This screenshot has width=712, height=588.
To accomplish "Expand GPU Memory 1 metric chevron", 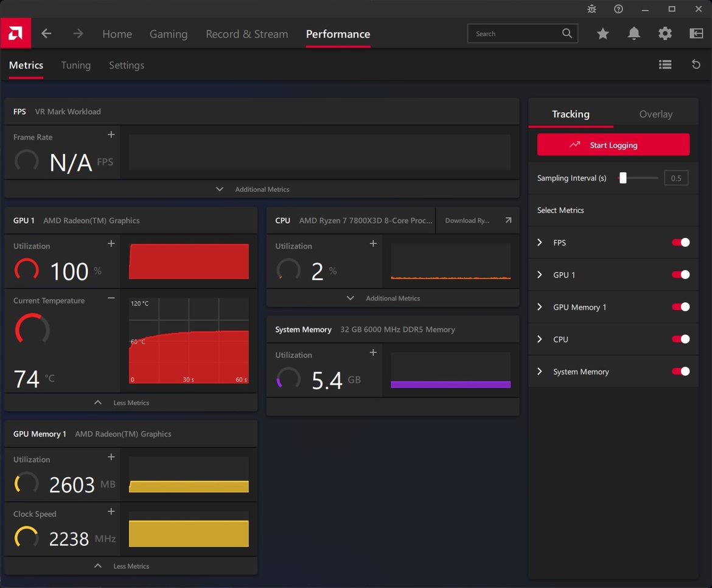I will pyautogui.click(x=539, y=306).
